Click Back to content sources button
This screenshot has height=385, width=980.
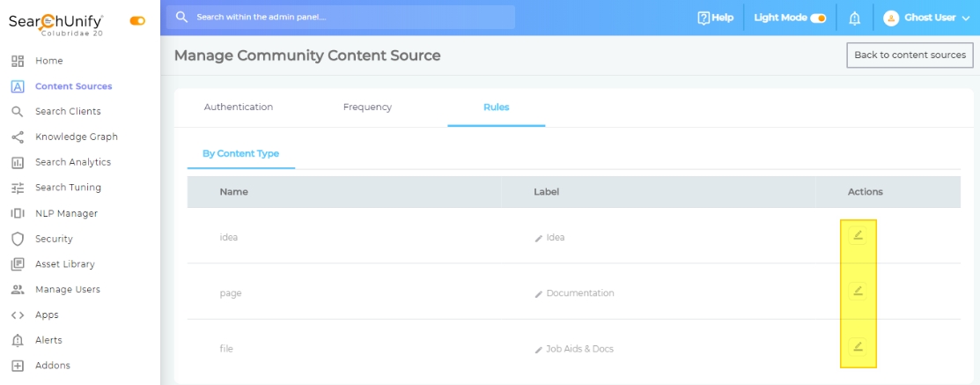click(x=910, y=55)
